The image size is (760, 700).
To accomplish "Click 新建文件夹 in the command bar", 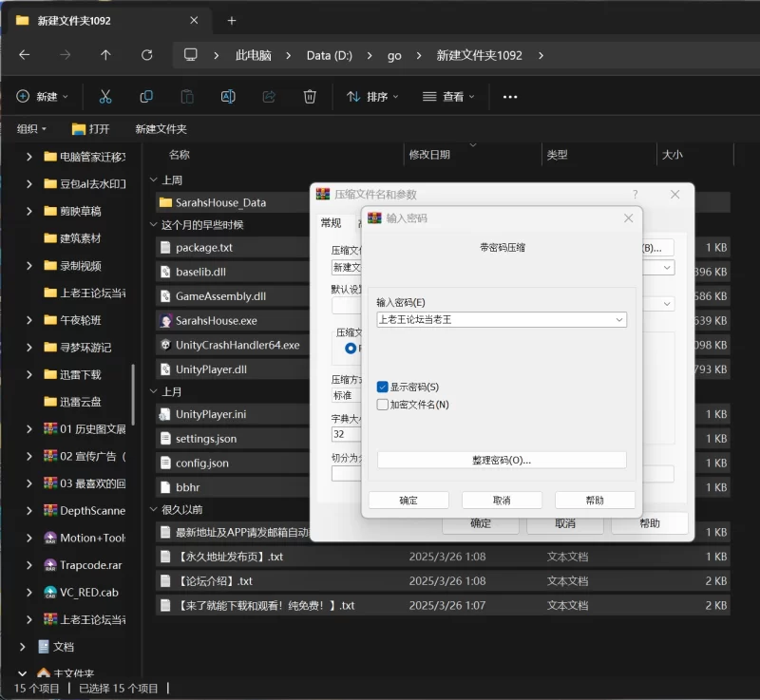I will (x=161, y=129).
